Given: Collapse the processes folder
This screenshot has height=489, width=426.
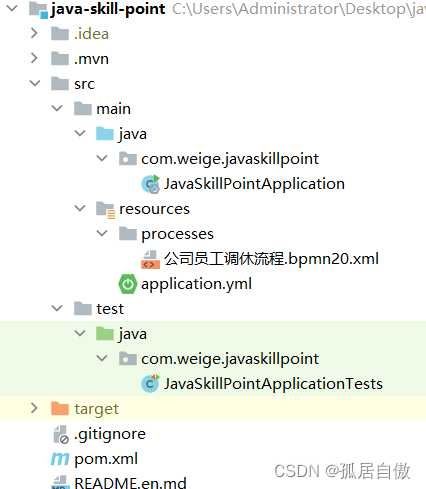Looking at the screenshot, I should point(102,233).
